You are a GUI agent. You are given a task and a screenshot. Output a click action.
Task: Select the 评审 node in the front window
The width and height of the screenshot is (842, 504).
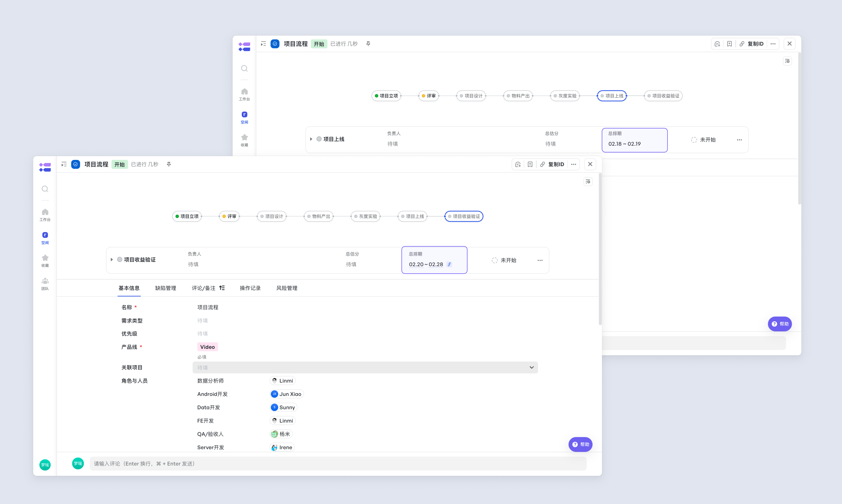coord(229,216)
